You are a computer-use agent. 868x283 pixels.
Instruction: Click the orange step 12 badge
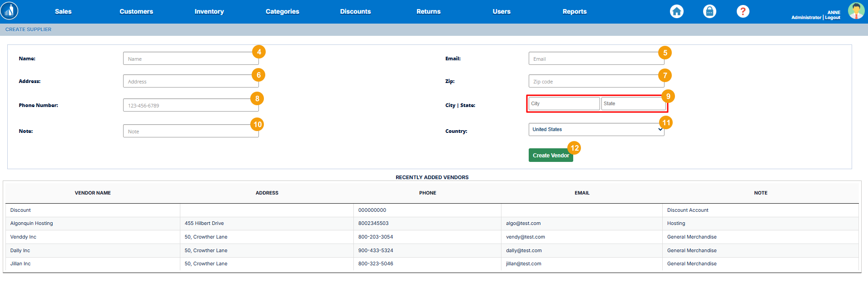[x=575, y=148]
